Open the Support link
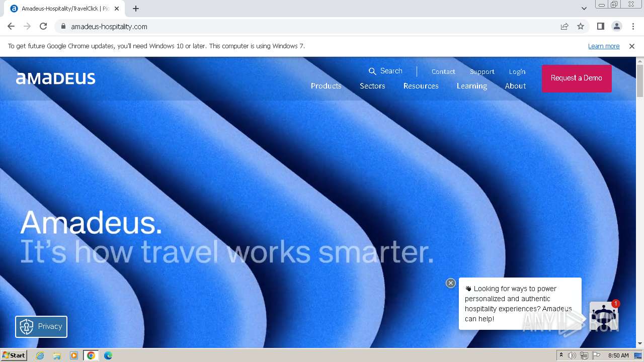This screenshot has width=644, height=362. 482,71
